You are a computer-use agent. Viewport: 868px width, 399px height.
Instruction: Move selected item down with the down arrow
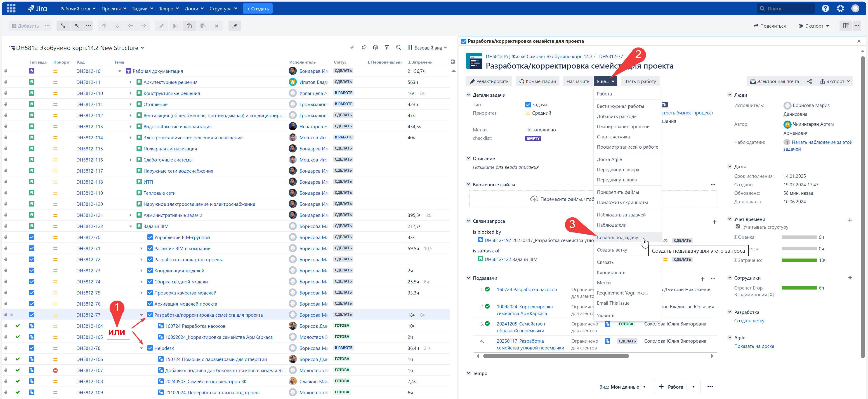point(117,26)
